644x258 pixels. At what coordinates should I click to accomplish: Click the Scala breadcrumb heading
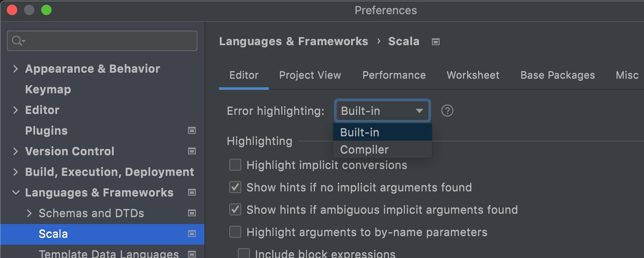[x=404, y=41]
